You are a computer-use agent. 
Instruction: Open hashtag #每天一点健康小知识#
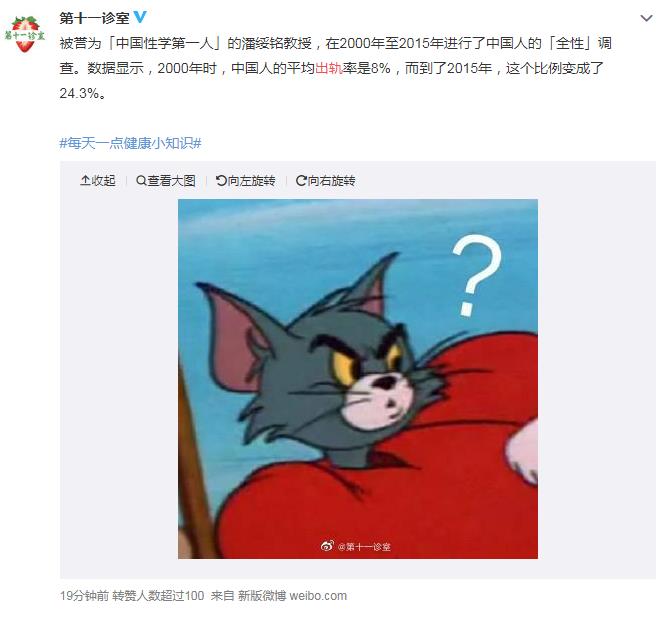click(130, 143)
